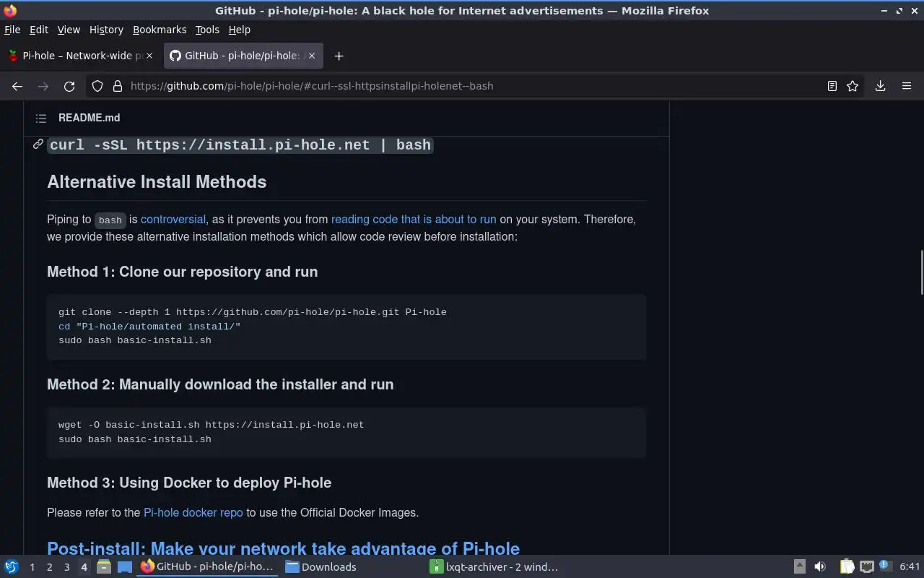
Task: Select the GitHub pi-hole/pi-hole tab
Action: pyautogui.click(x=243, y=56)
